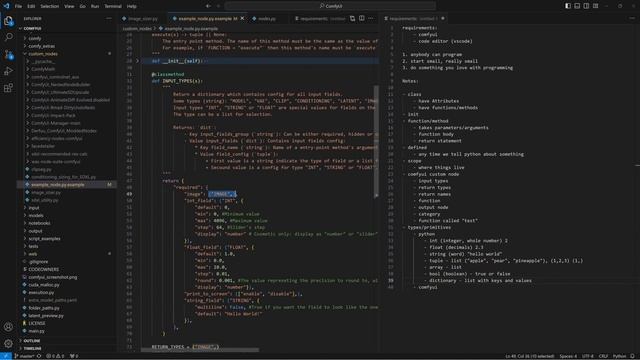Click the editor horizontal scrollbar
Image resolution: width=640 pixels, height=360 pixels.
click(200, 350)
